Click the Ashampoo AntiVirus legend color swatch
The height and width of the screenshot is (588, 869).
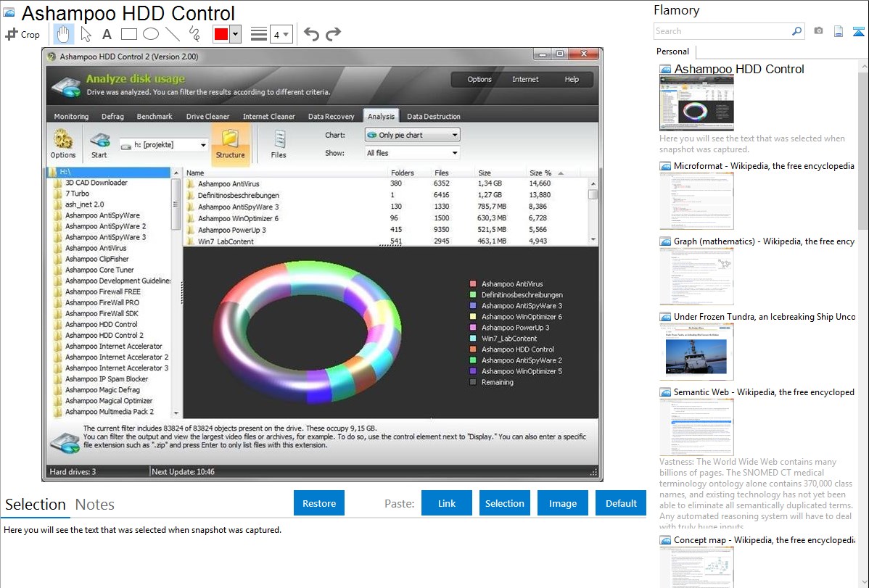click(473, 283)
